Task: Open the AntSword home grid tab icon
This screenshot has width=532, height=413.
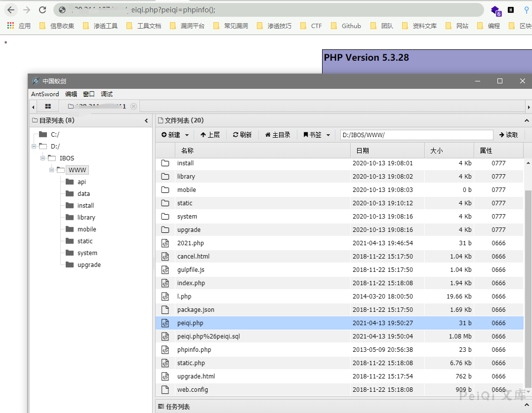Action: [48, 106]
